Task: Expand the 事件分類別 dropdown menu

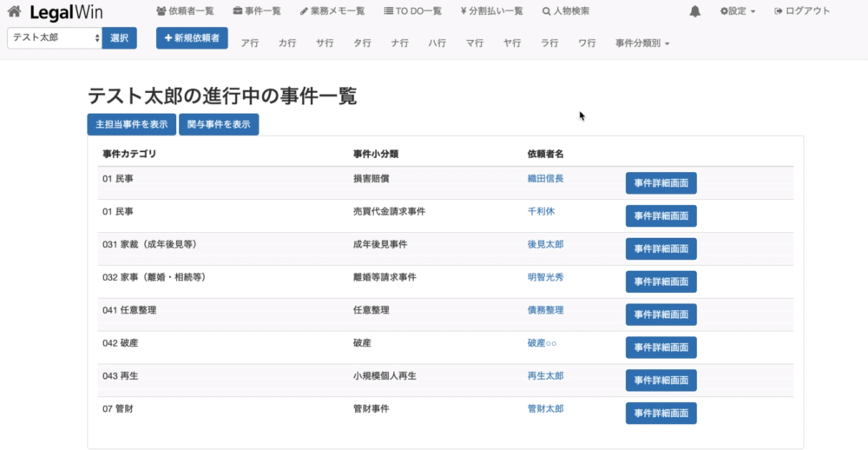Action: [x=642, y=43]
